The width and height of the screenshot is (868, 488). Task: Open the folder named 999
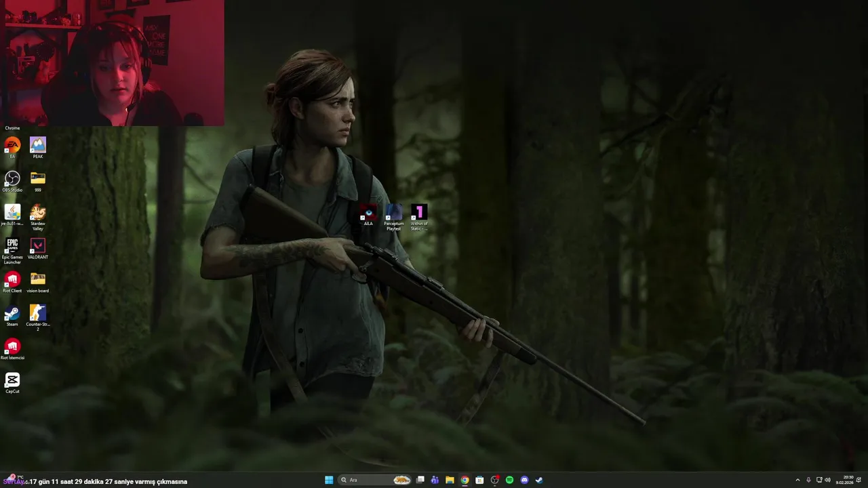38,181
